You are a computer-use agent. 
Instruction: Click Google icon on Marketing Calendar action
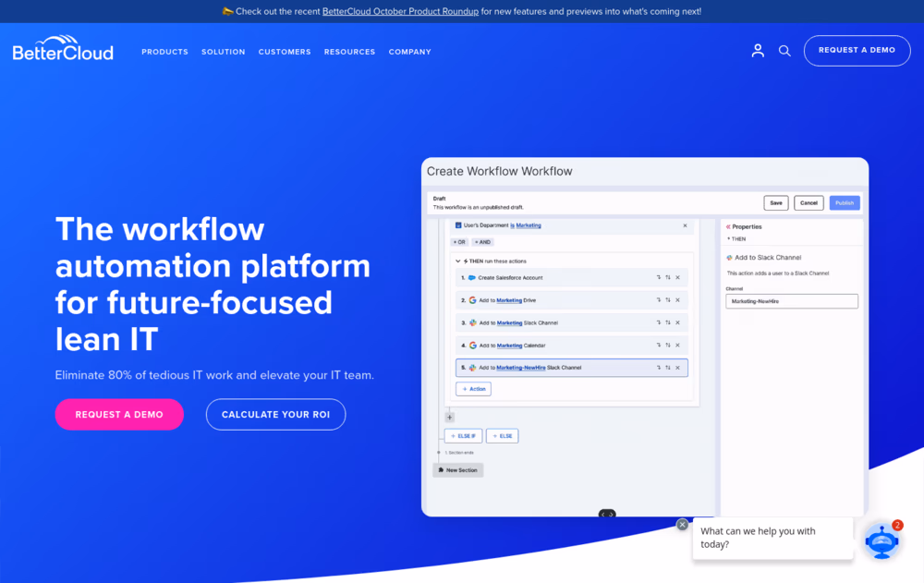(472, 346)
